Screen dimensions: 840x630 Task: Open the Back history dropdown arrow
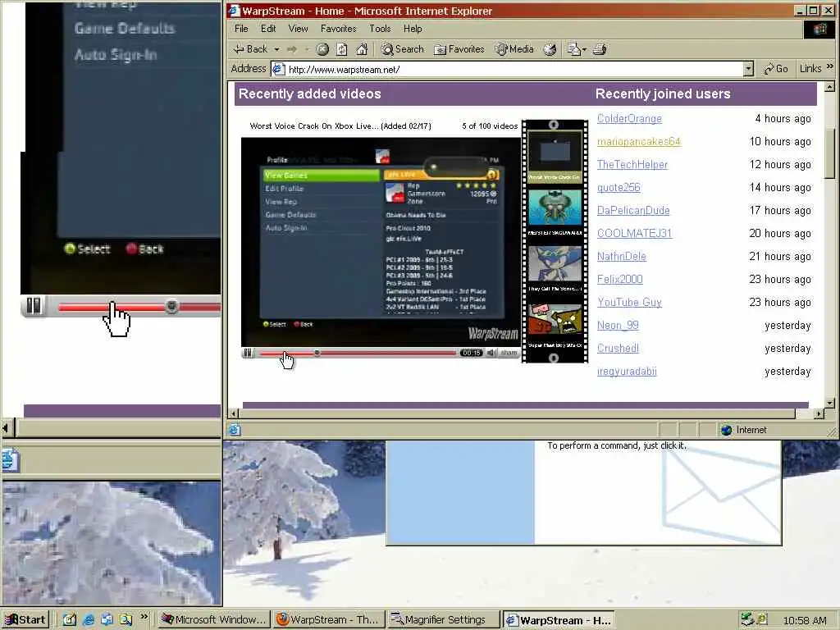coord(277,49)
